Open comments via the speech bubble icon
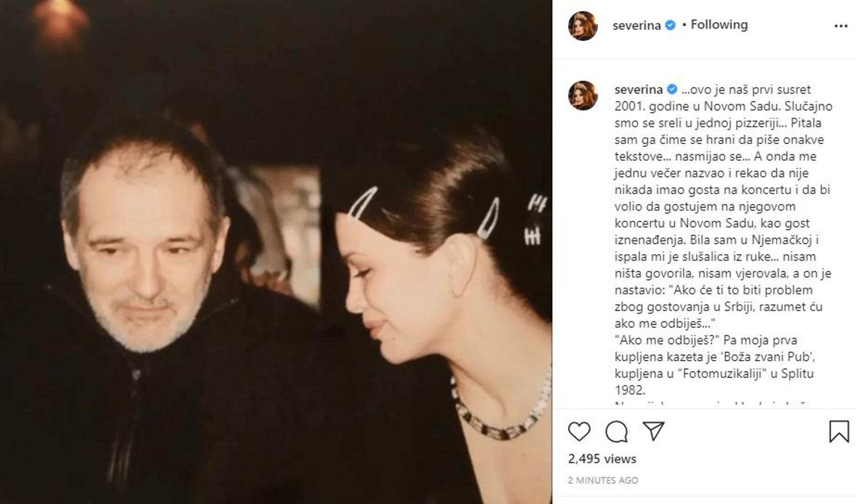The image size is (856, 504). click(x=616, y=431)
